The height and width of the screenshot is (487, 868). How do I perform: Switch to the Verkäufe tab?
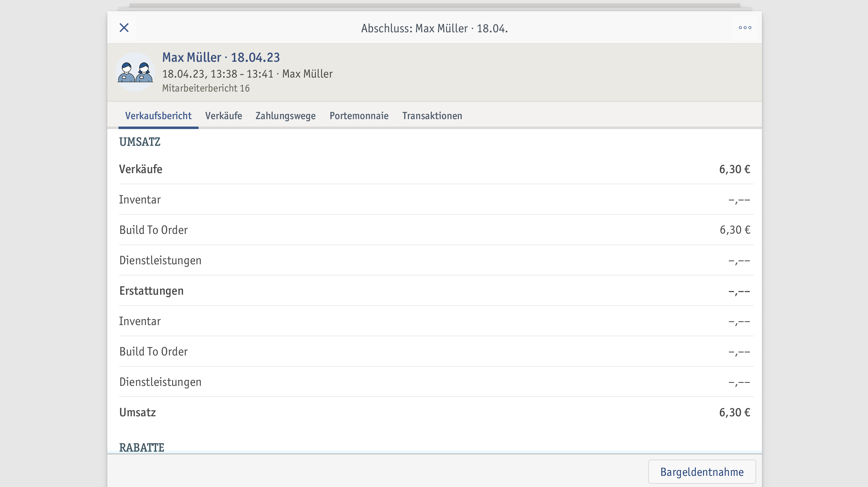(224, 116)
